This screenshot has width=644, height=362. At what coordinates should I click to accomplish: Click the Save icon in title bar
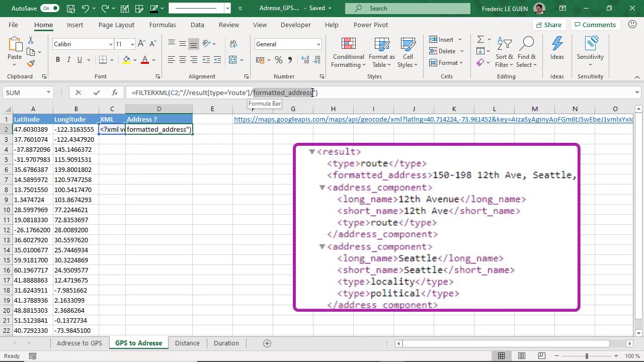[71, 8]
